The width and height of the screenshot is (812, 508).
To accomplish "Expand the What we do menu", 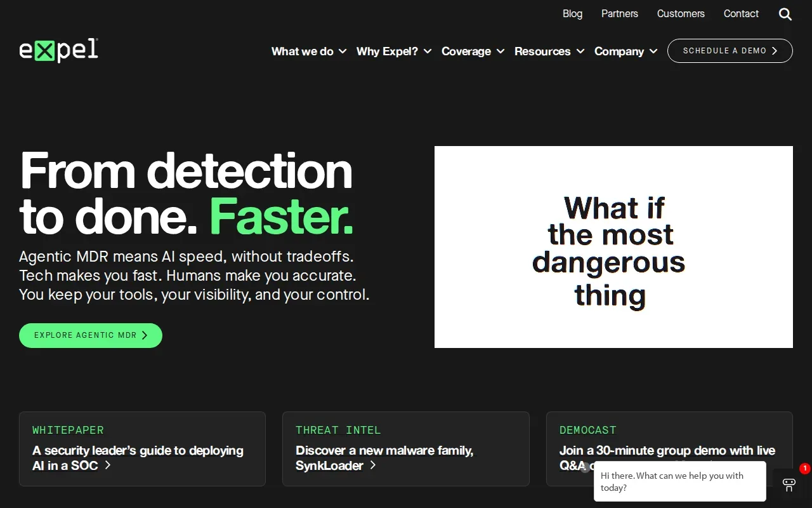I will (x=309, y=51).
